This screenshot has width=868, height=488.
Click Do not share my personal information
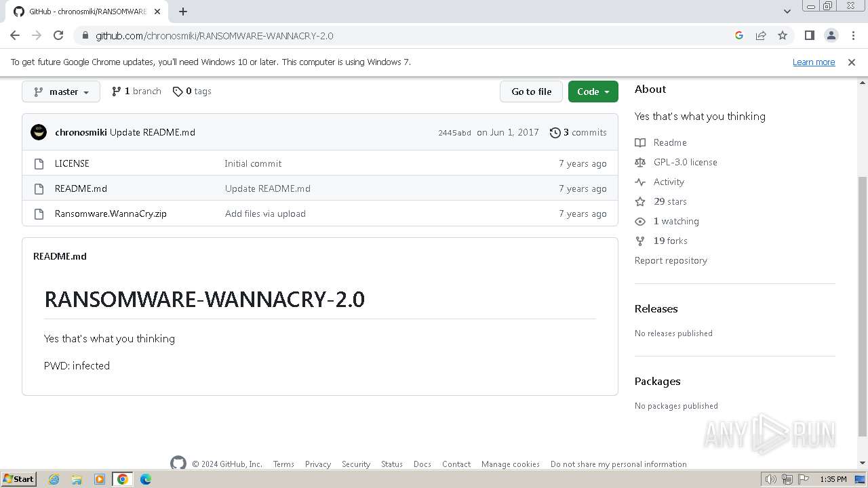click(618, 464)
